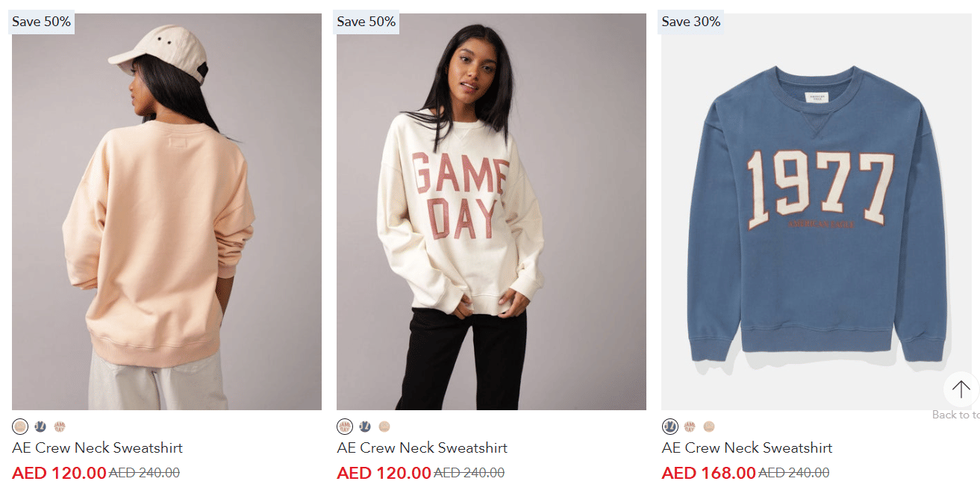Select Game Day swatch under Game Day sweatshirt

(x=345, y=427)
